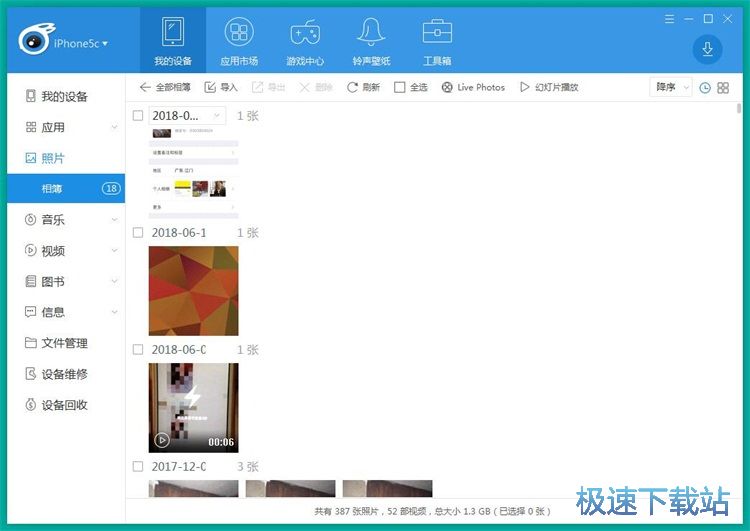The width and height of the screenshot is (750, 531).
Task: Switch to timeline clock view icon
Action: (705, 88)
